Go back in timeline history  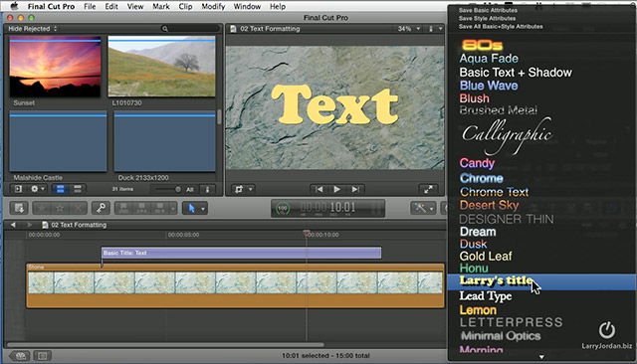click(13, 225)
